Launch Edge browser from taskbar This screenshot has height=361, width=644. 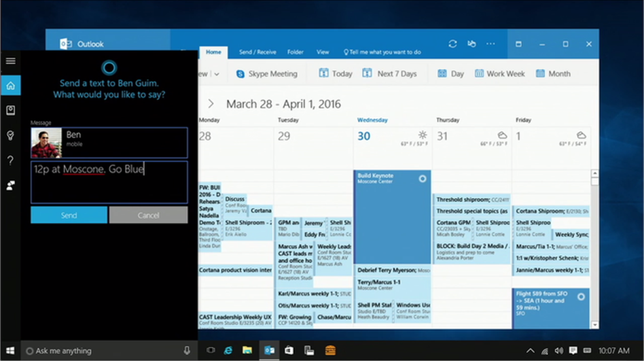click(x=228, y=351)
